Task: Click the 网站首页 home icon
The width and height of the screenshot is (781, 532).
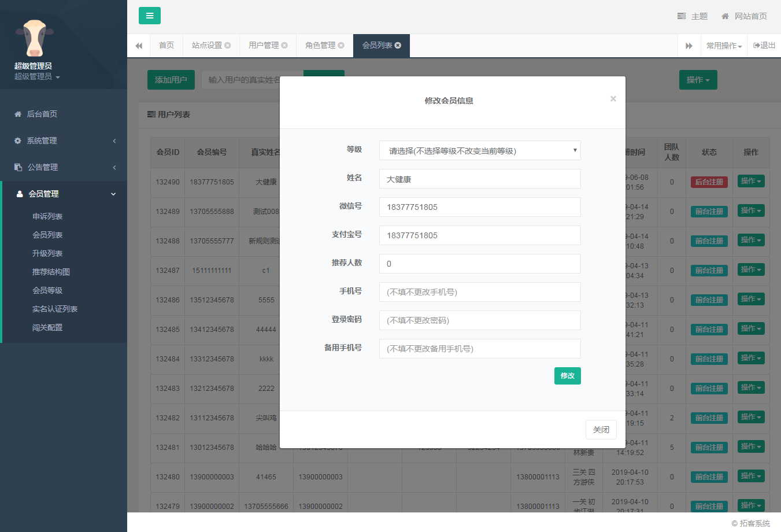Action: (726, 16)
